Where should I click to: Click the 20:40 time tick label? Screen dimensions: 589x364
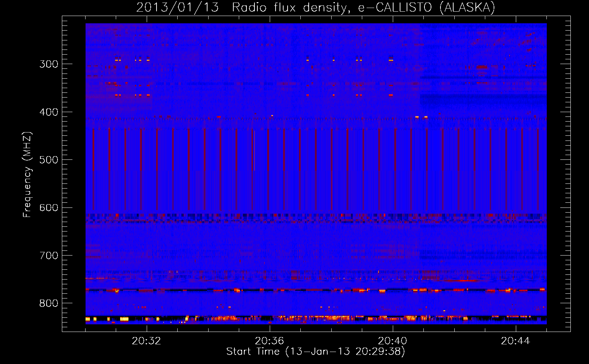(x=392, y=341)
